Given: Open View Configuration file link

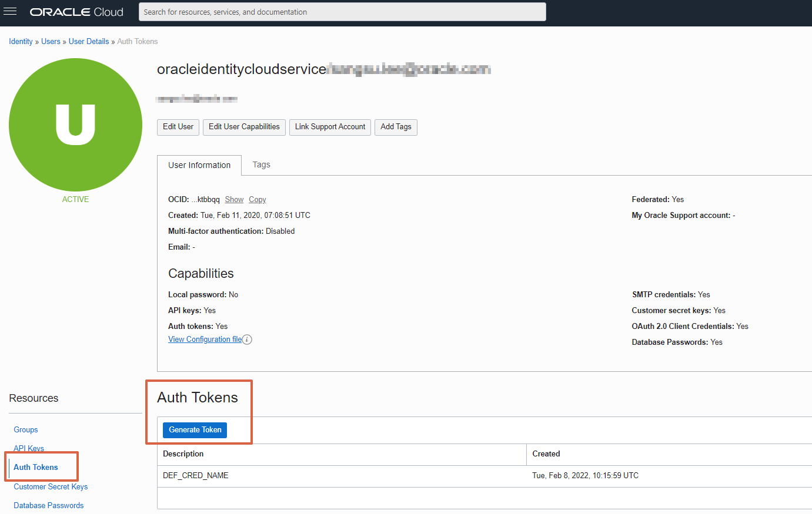Looking at the screenshot, I should 205,340.
